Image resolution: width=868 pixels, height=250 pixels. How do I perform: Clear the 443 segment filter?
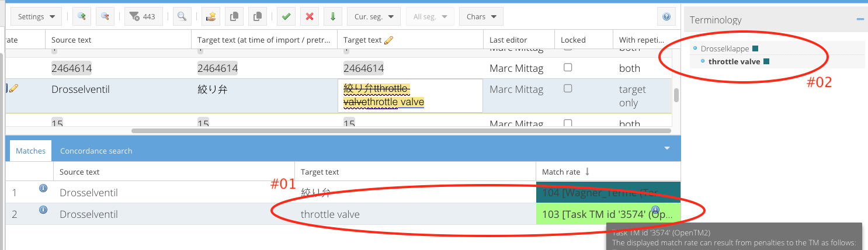pyautogui.click(x=143, y=17)
